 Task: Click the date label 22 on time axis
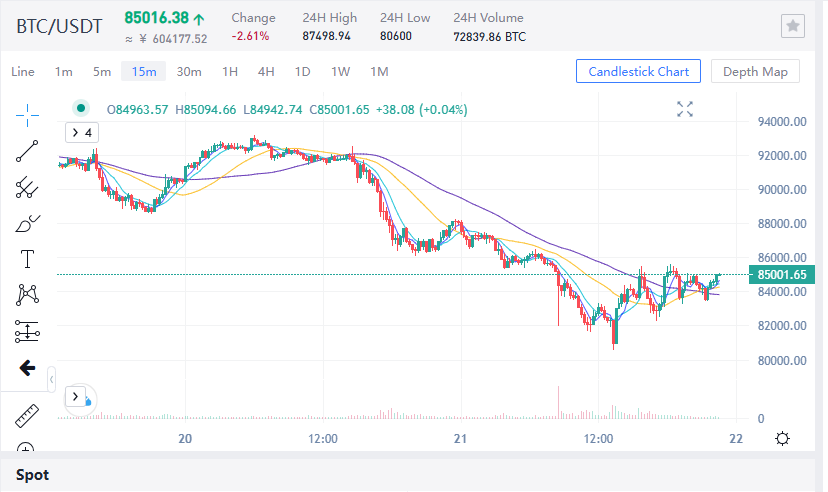[x=736, y=438]
